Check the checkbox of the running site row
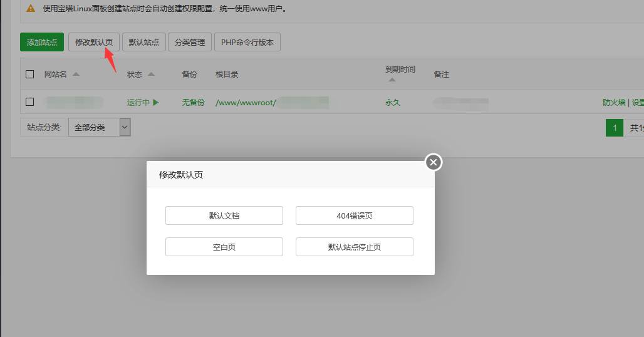 tap(29, 102)
